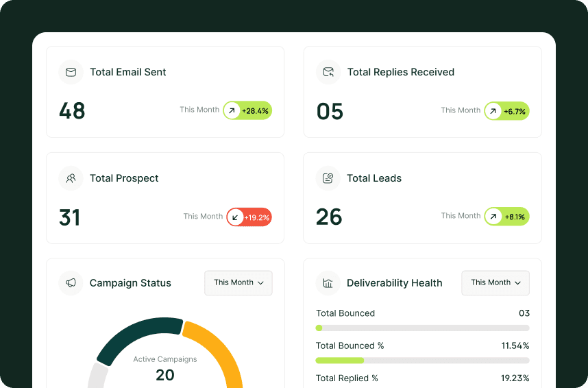Click This Month label in Total Leads card

pyautogui.click(x=461, y=215)
